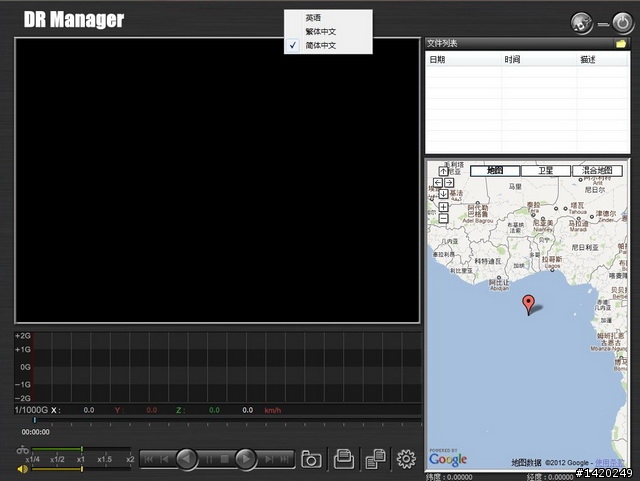Image resolution: width=640 pixels, height=481 pixels.
Task: Open the 使用条款 terms link on map
Action: (609, 463)
